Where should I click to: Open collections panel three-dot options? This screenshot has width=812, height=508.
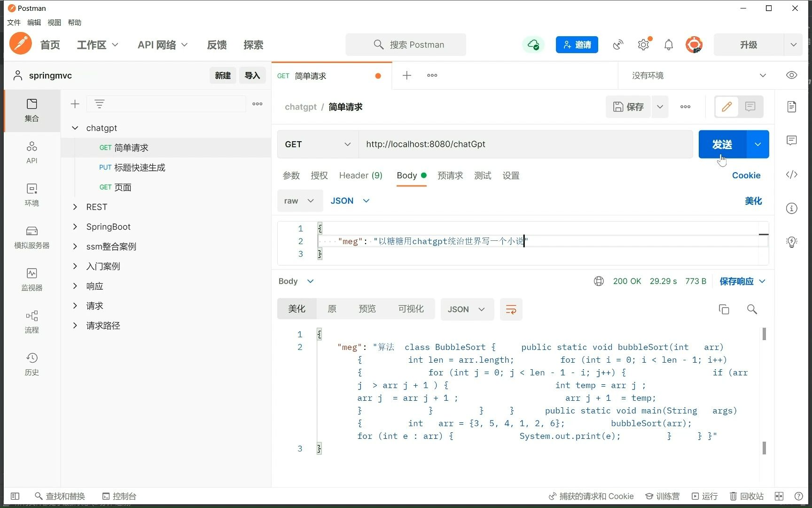[258, 104]
